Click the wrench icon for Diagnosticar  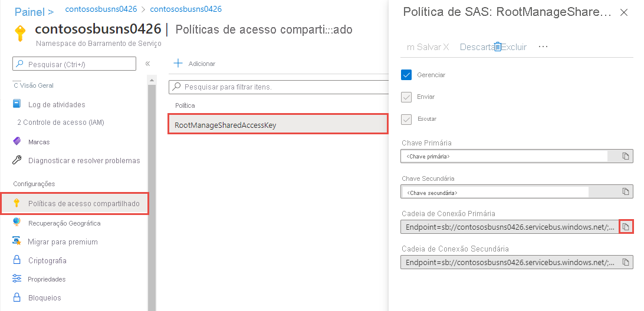17,160
